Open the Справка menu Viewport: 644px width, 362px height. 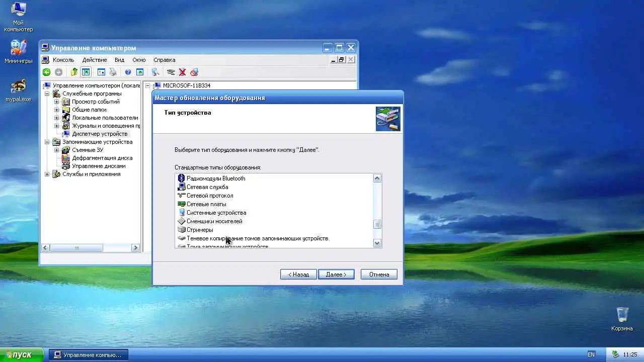tap(165, 60)
